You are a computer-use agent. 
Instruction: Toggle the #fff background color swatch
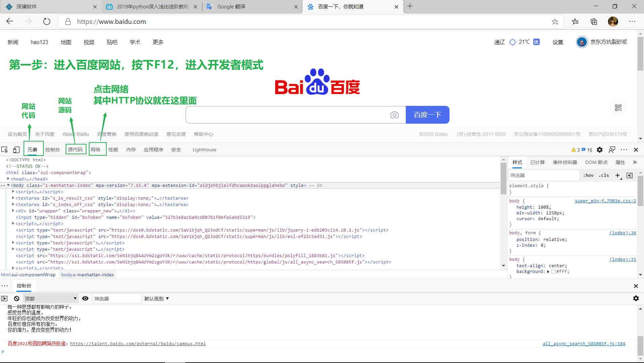click(553, 272)
